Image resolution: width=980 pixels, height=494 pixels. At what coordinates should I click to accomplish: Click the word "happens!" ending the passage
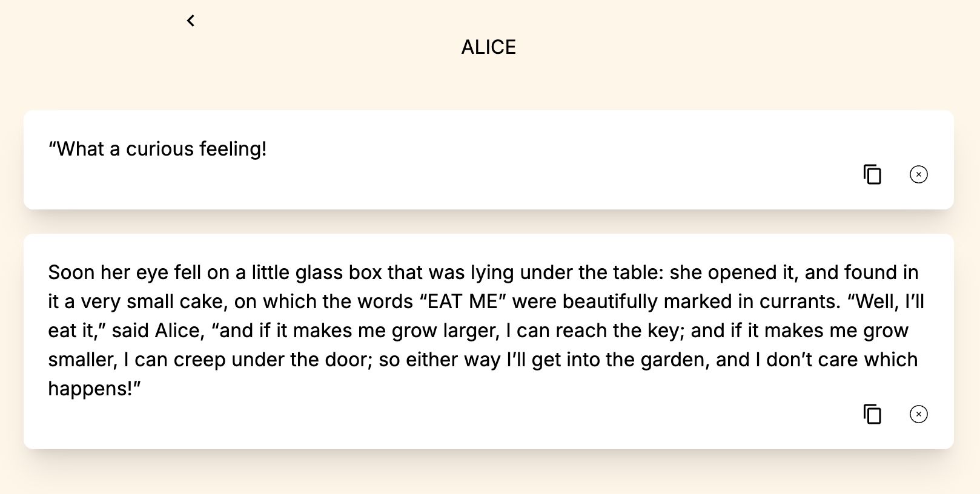coord(94,389)
